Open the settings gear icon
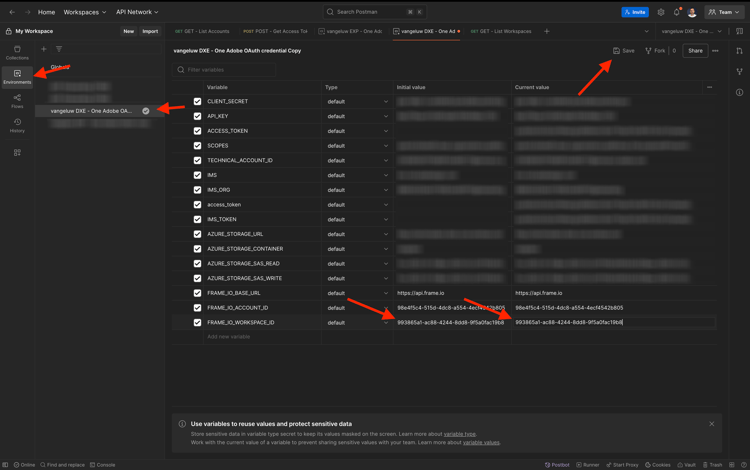 [x=661, y=12]
